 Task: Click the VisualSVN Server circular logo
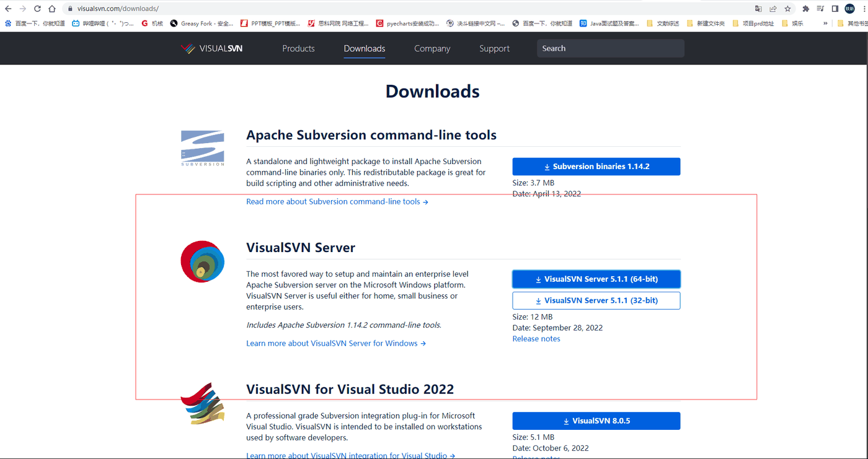(203, 261)
